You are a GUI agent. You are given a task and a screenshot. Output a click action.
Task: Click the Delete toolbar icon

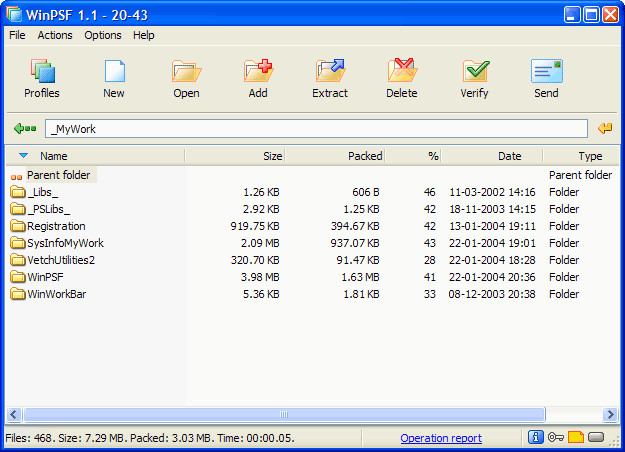tap(402, 70)
